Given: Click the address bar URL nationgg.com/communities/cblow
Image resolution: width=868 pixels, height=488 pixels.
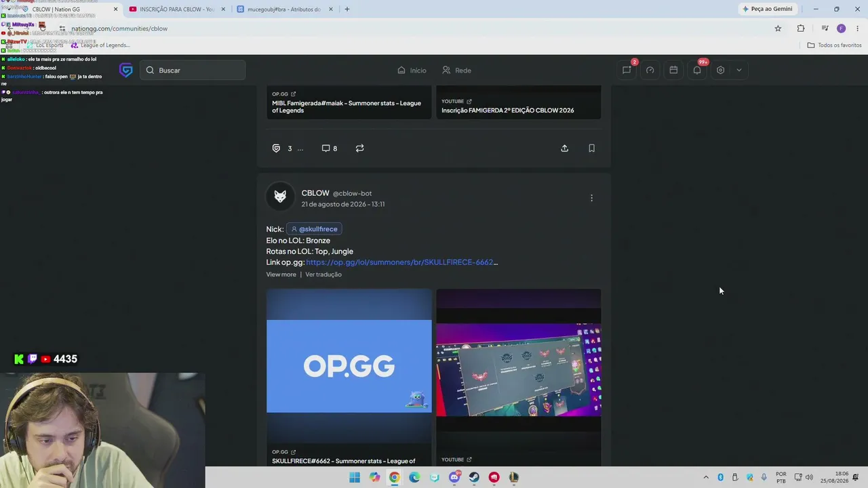Looking at the screenshot, I should [x=119, y=28].
